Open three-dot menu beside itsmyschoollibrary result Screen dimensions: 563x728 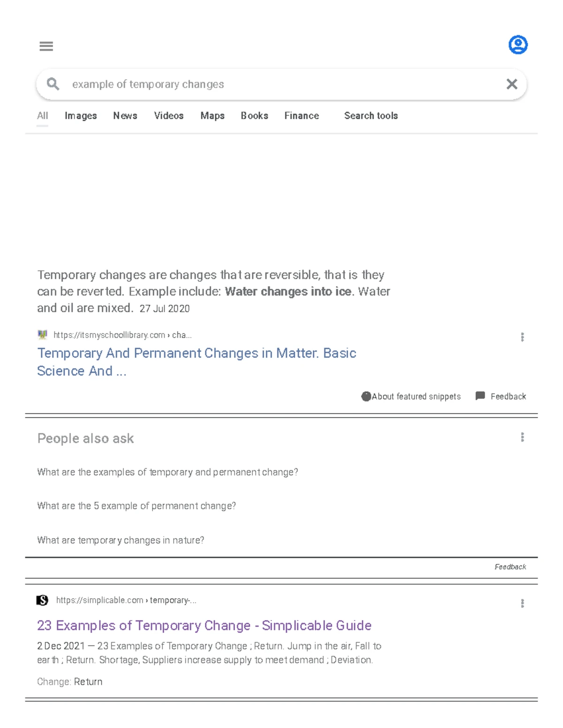522,337
